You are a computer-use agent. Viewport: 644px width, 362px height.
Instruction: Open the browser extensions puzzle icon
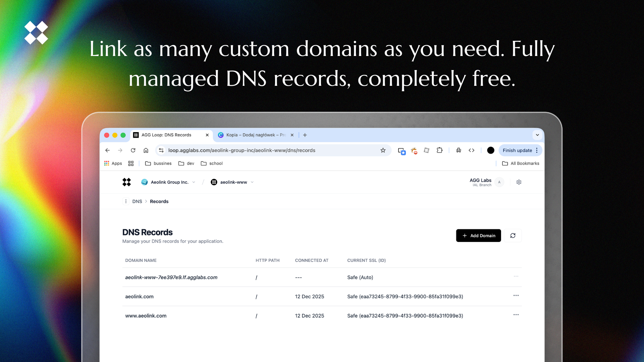[x=439, y=150]
